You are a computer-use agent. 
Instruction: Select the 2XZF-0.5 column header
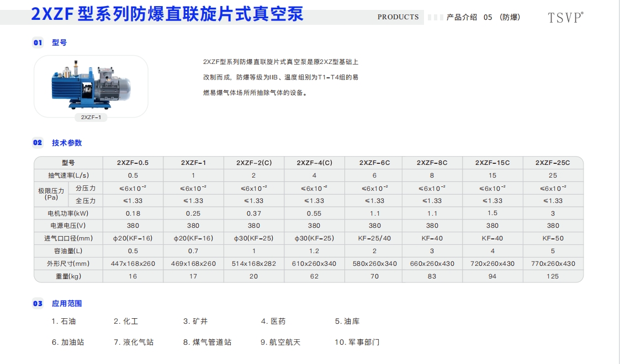click(x=133, y=163)
